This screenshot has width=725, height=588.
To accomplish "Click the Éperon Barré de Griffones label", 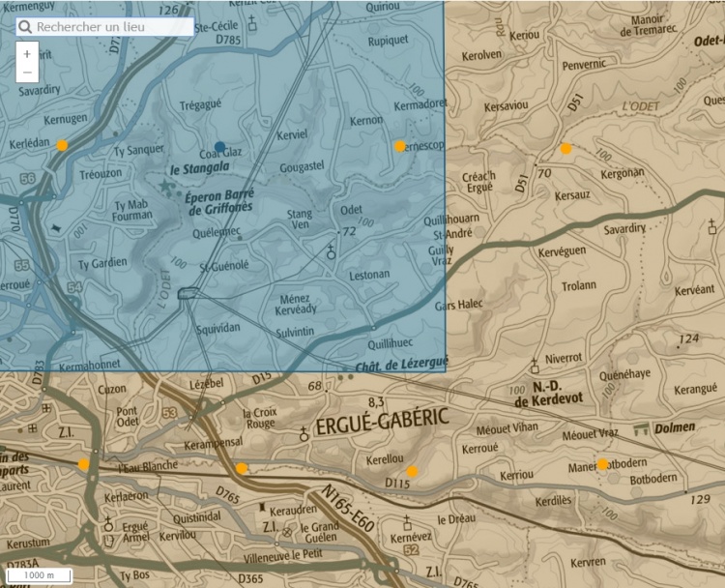I will point(219,201).
